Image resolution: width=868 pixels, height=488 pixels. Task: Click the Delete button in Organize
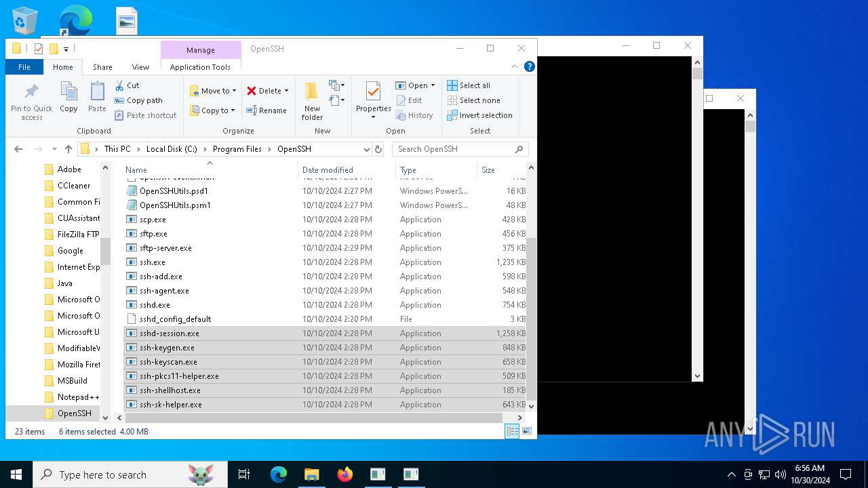pyautogui.click(x=264, y=91)
